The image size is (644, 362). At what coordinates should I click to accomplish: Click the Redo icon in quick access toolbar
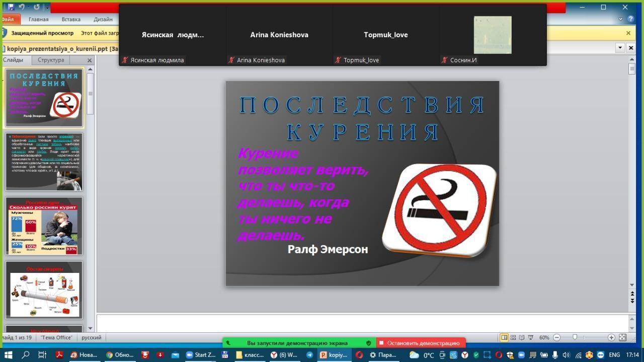coord(36,7)
